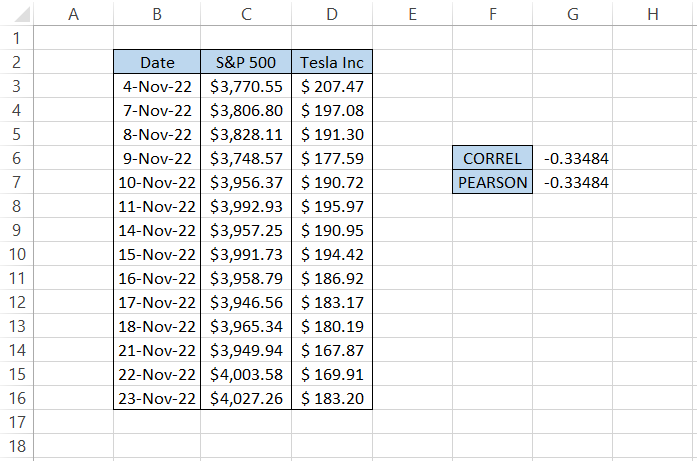The width and height of the screenshot is (697, 461).
Task: Select the S&P value $4,027.26
Action: click(246, 398)
